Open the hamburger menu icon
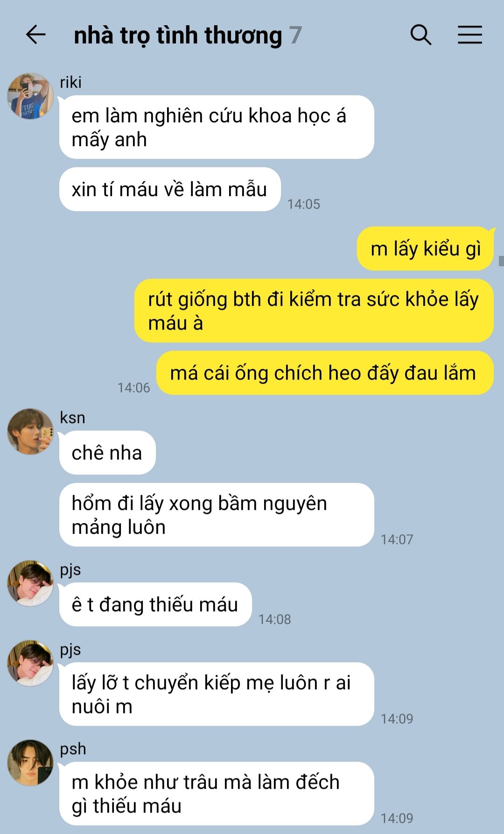The height and width of the screenshot is (834, 504). tap(469, 35)
